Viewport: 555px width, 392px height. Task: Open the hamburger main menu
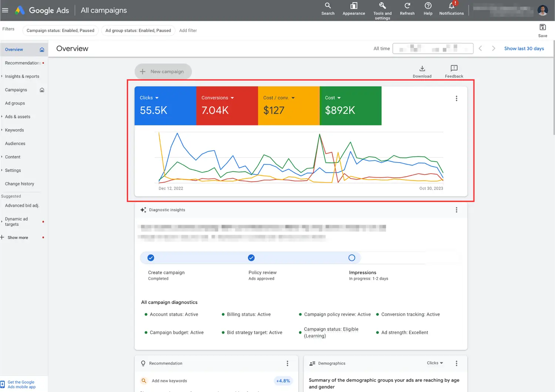pyautogui.click(x=5, y=10)
